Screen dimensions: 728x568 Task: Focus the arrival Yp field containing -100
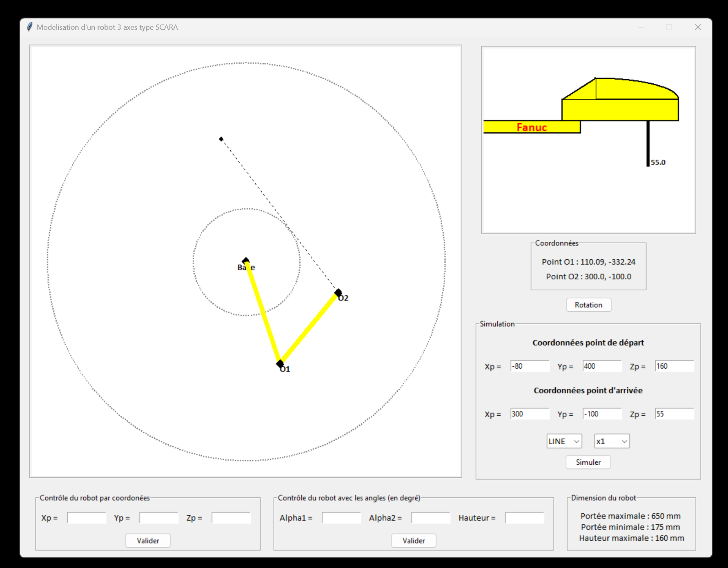point(602,414)
